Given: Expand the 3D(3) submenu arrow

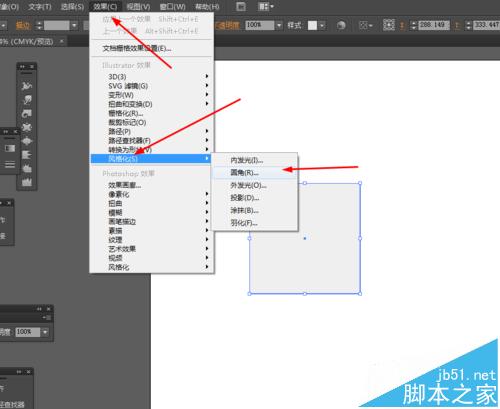Looking at the screenshot, I should click(x=207, y=76).
